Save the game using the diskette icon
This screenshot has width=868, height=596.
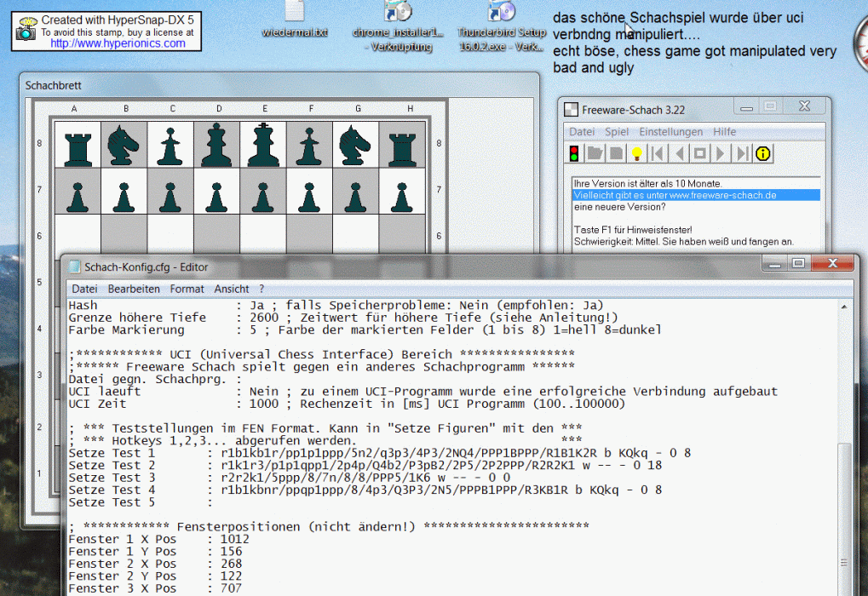point(616,154)
